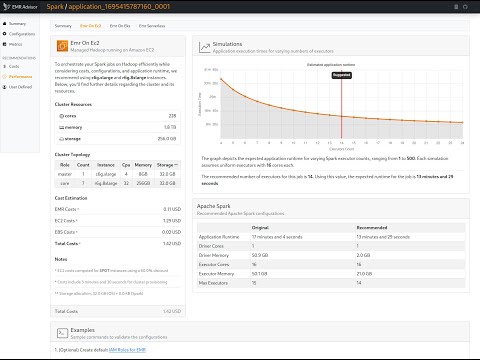Screen dimensions: 480x360
Task: Click the Cpu column header
Action: point(126,165)
